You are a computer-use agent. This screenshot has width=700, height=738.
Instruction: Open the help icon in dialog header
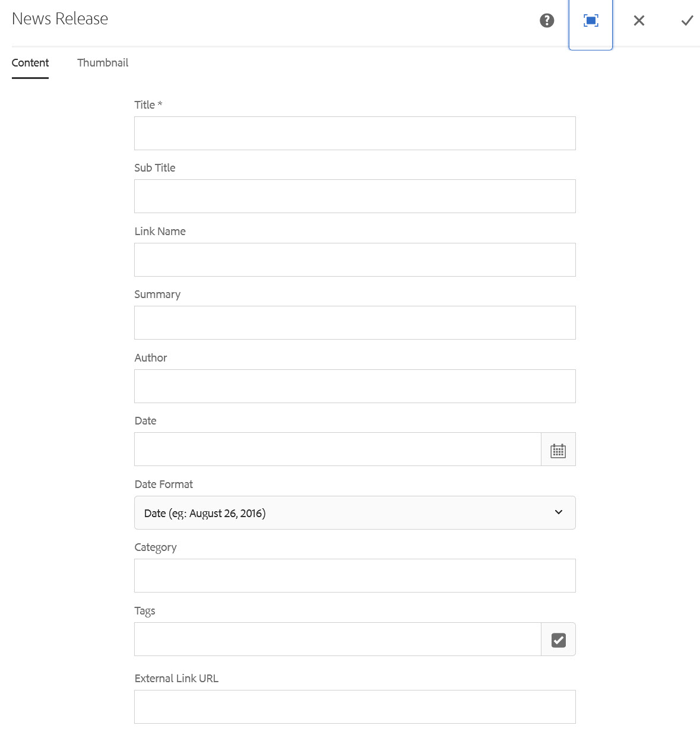547,21
